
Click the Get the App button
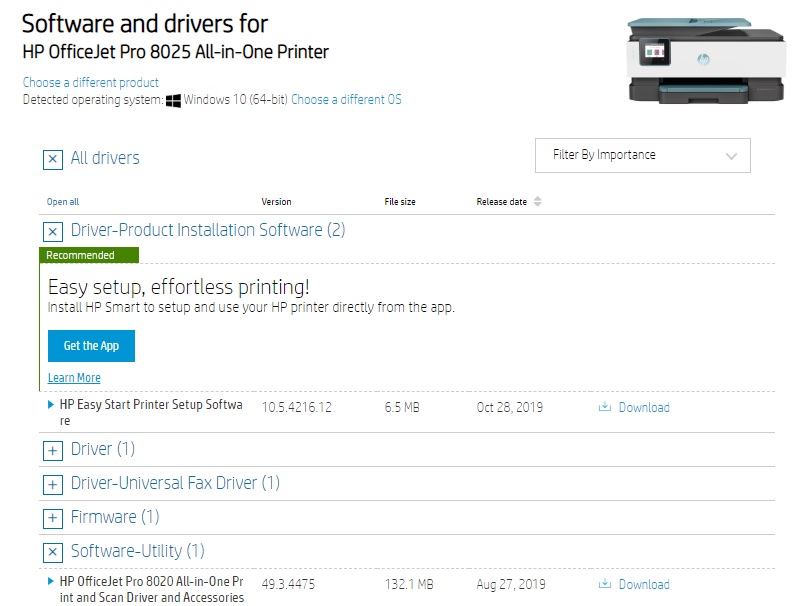pyautogui.click(x=91, y=346)
